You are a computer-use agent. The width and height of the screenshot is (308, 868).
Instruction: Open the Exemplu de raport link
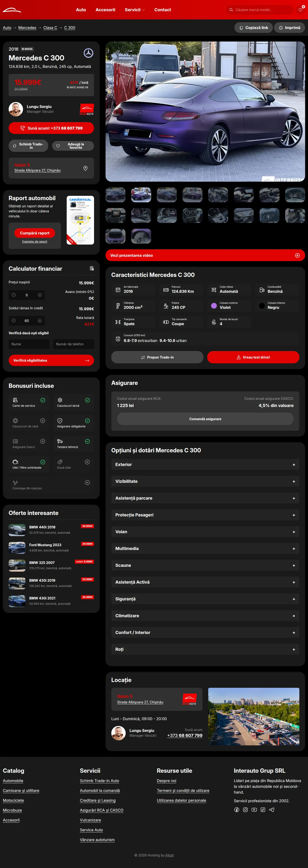coord(35,242)
